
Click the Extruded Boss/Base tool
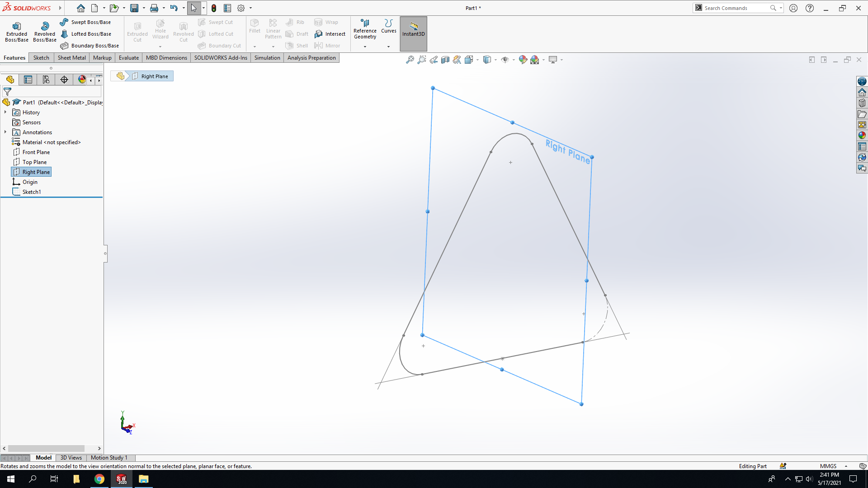17,32
